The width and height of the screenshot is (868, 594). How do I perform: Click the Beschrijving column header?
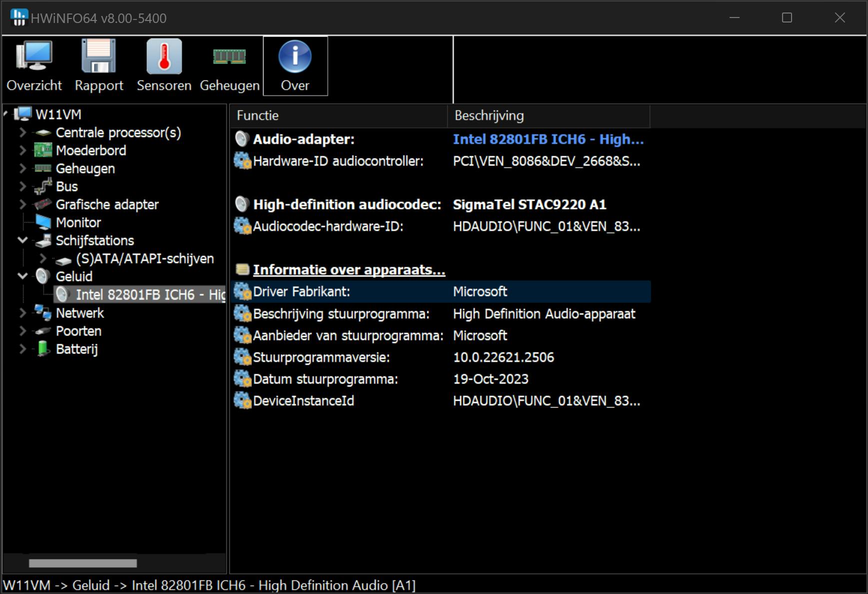point(548,115)
